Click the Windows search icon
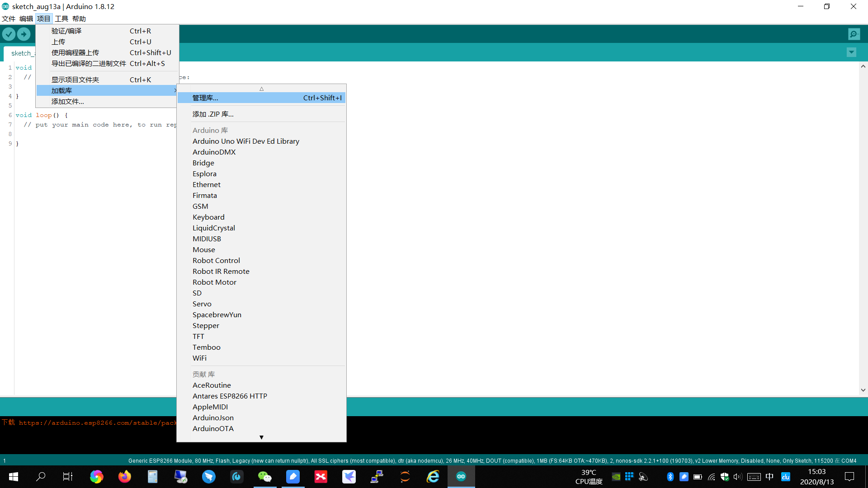The image size is (868, 488). [x=41, y=476]
